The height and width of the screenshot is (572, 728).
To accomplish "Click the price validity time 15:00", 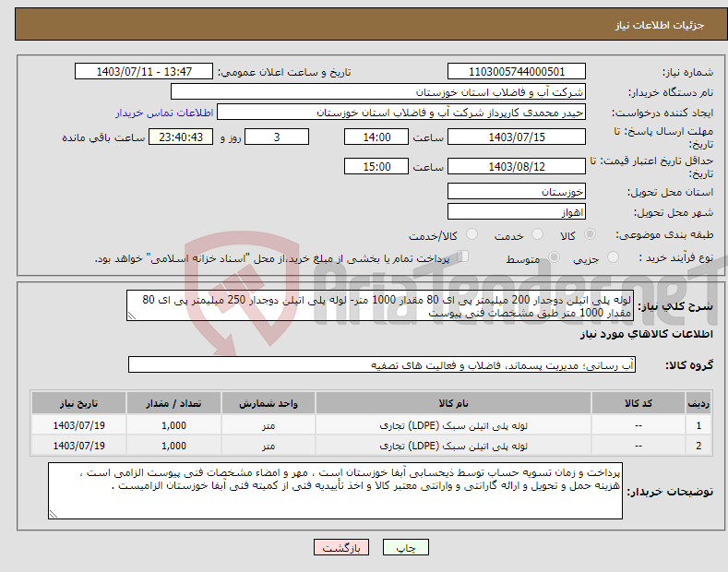I will pyautogui.click(x=376, y=166).
